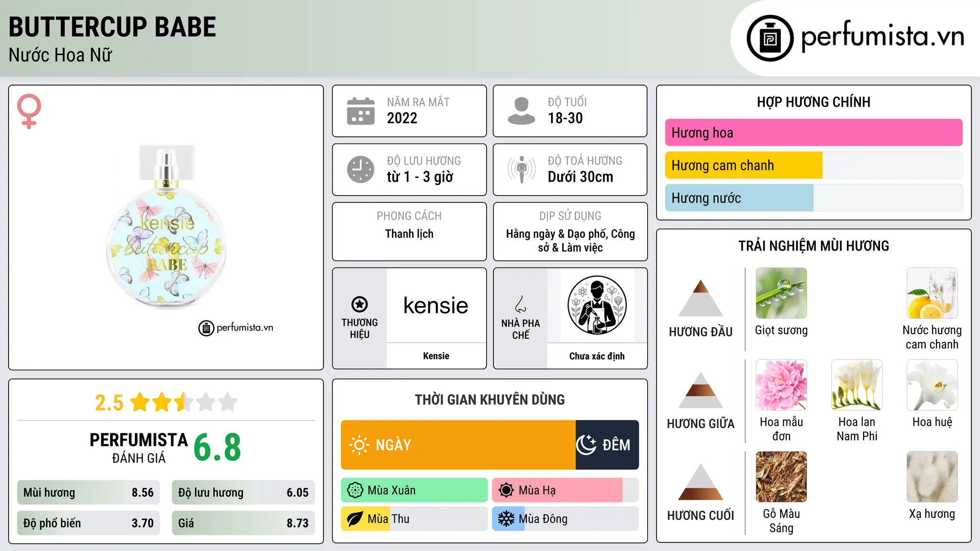
Task: Open the Giọt sương note image
Action: tap(781, 293)
